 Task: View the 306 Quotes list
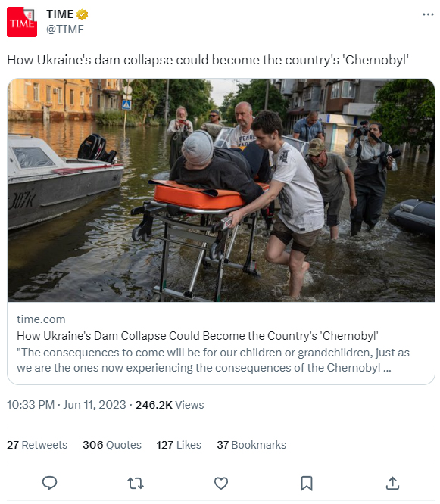112,445
